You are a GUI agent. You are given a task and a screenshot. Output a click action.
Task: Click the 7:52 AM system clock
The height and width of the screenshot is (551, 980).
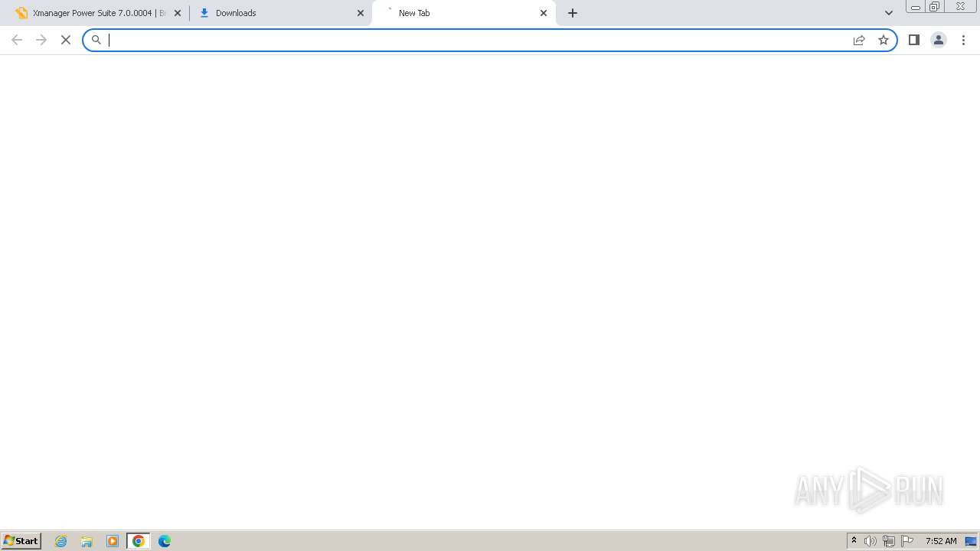click(x=941, y=541)
